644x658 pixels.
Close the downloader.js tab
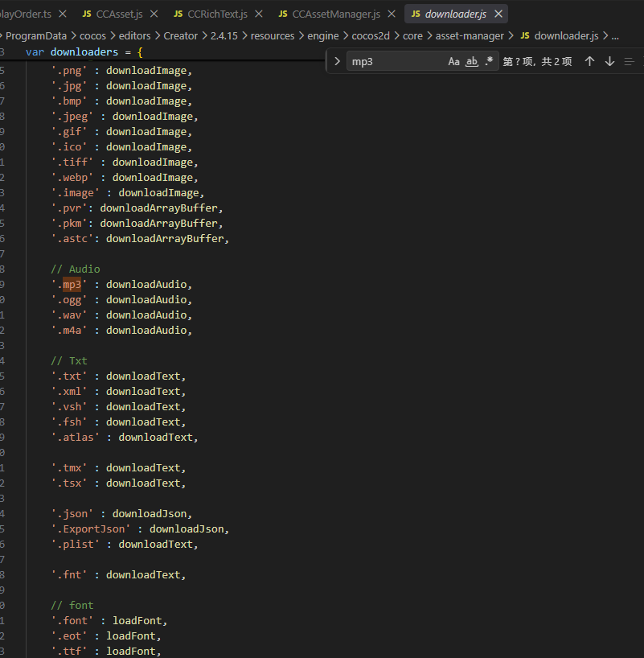click(x=498, y=14)
